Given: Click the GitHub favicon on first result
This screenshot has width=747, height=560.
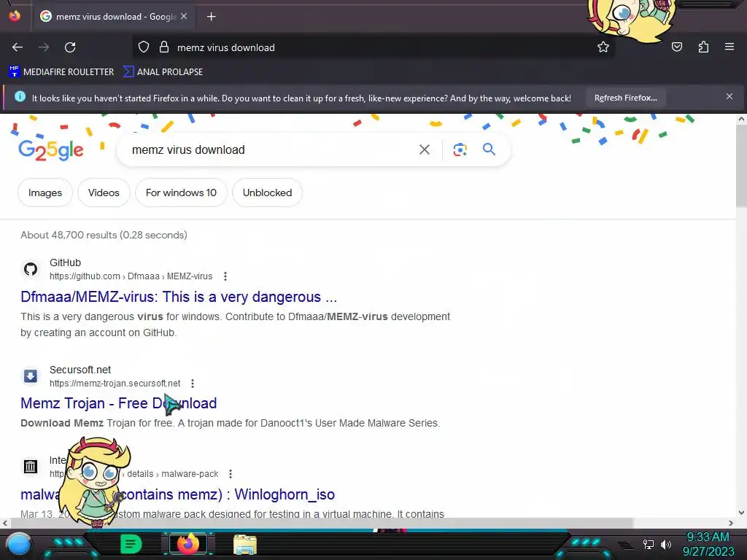Looking at the screenshot, I should [x=31, y=269].
